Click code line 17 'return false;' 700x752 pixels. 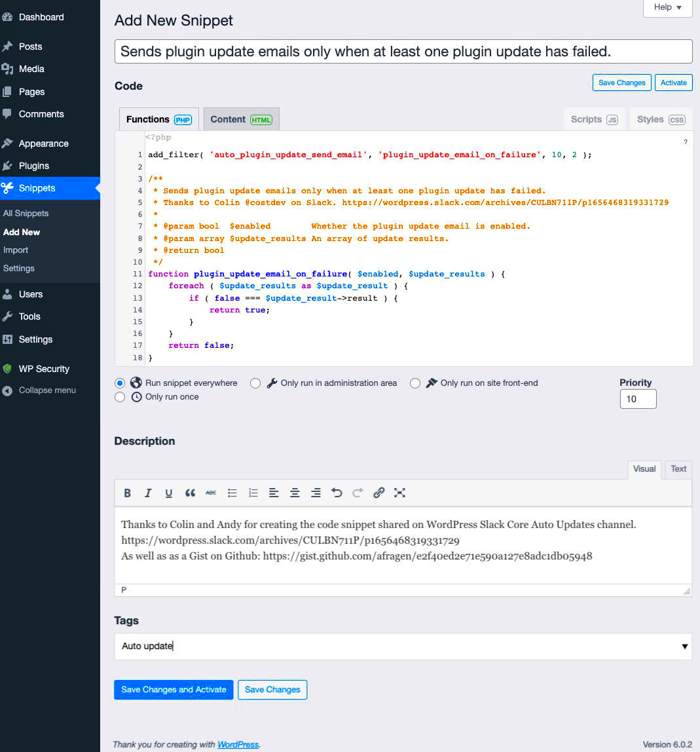point(201,346)
